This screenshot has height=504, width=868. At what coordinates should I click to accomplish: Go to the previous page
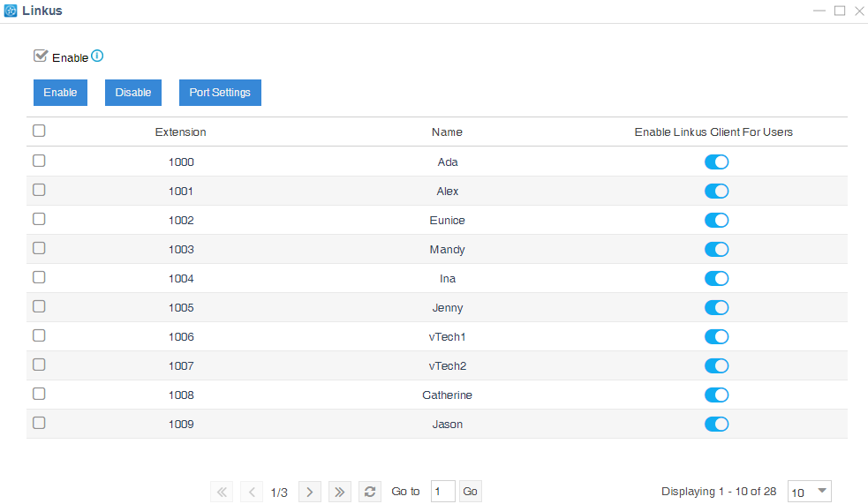252,492
